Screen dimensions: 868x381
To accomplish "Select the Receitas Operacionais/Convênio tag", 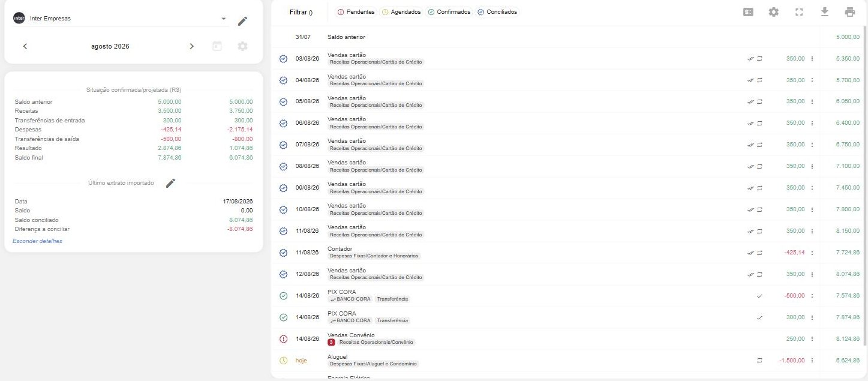I will tap(376, 343).
